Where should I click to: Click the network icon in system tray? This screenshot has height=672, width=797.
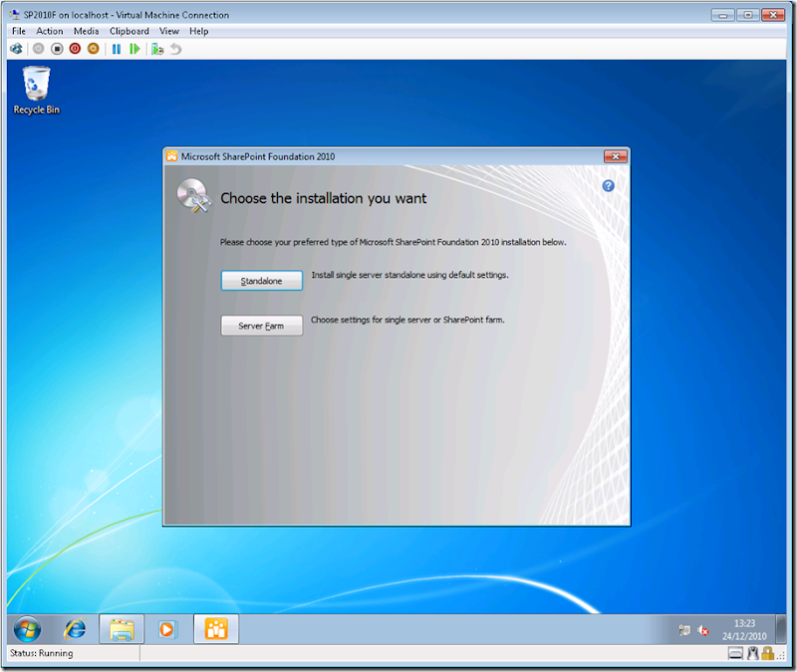683,629
